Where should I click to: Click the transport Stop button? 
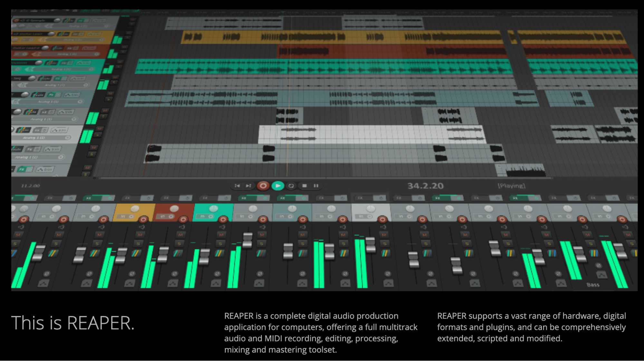(x=304, y=186)
